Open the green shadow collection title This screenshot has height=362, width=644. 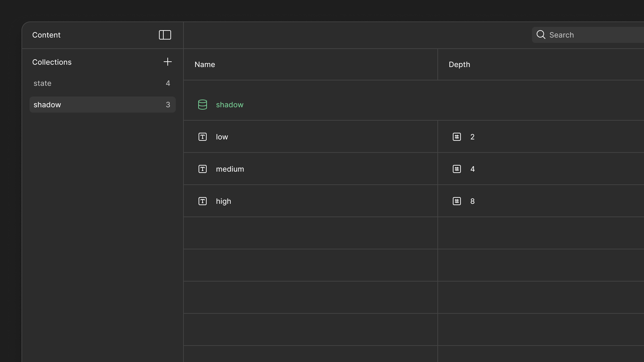point(230,105)
